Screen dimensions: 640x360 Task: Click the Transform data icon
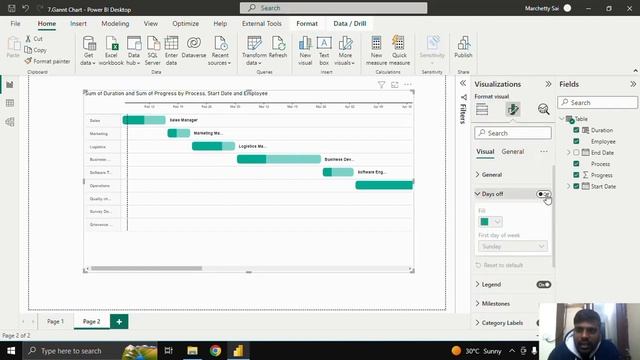pyautogui.click(x=254, y=51)
